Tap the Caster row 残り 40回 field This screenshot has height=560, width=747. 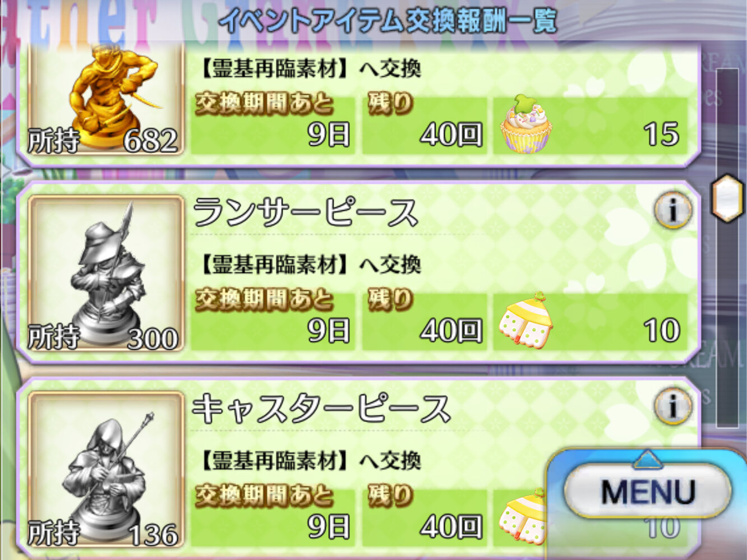click(x=425, y=515)
